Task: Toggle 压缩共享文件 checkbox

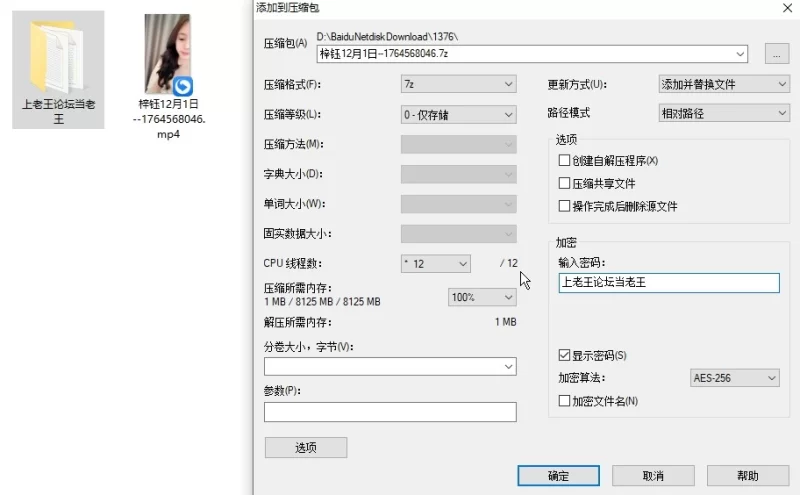Action: click(x=564, y=184)
